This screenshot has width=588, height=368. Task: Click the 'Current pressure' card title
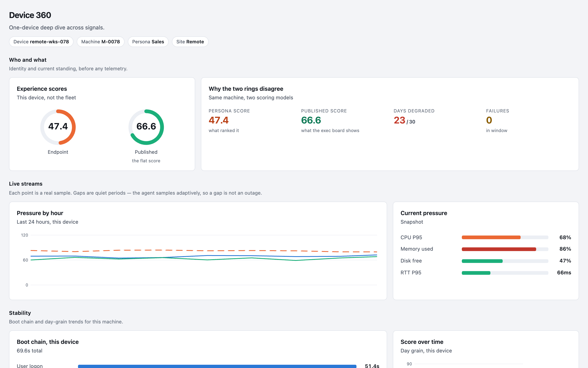(x=424, y=213)
